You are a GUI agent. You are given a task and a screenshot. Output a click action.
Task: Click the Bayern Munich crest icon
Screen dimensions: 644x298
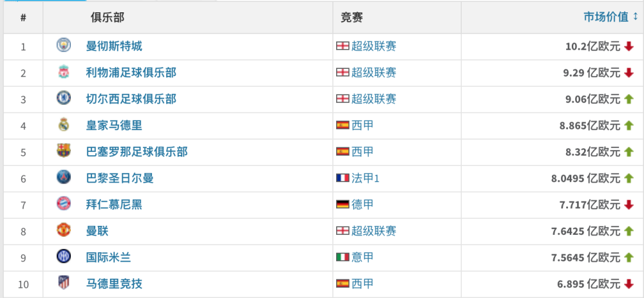click(64, 203)
